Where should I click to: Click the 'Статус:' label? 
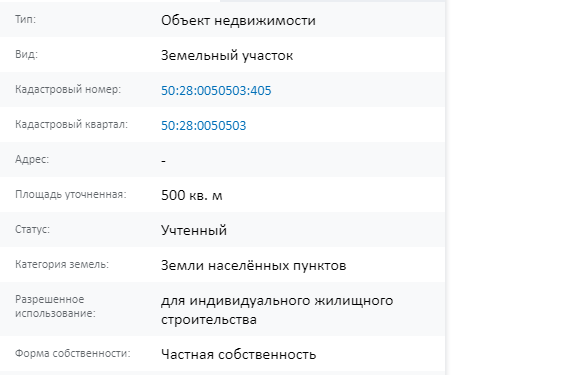click(x=32, y=230)
